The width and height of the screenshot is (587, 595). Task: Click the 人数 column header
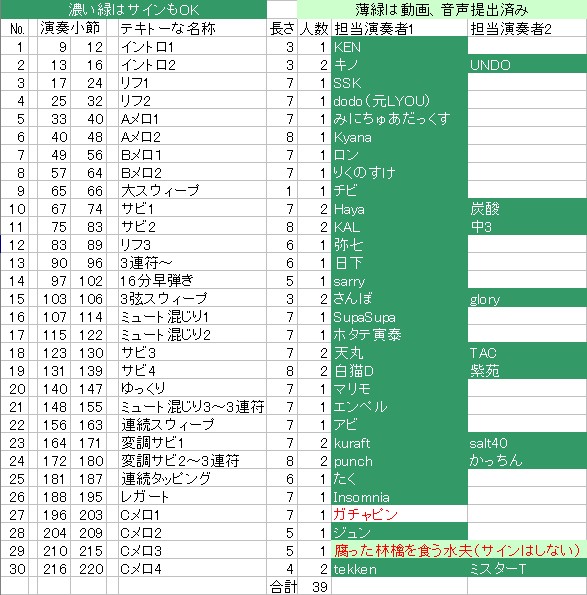314,28
